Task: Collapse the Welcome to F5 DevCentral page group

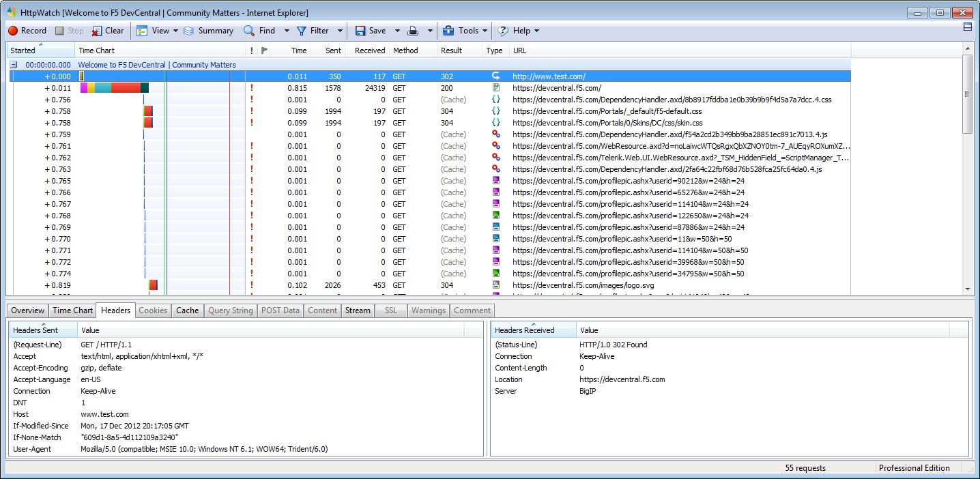Action: click(13, 64)
